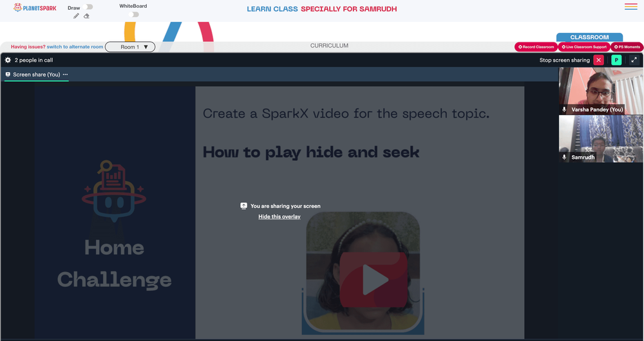Screen dimensions: 644x341
Task: Stop screen sharing with red X button
Action: tap(599, 60)
